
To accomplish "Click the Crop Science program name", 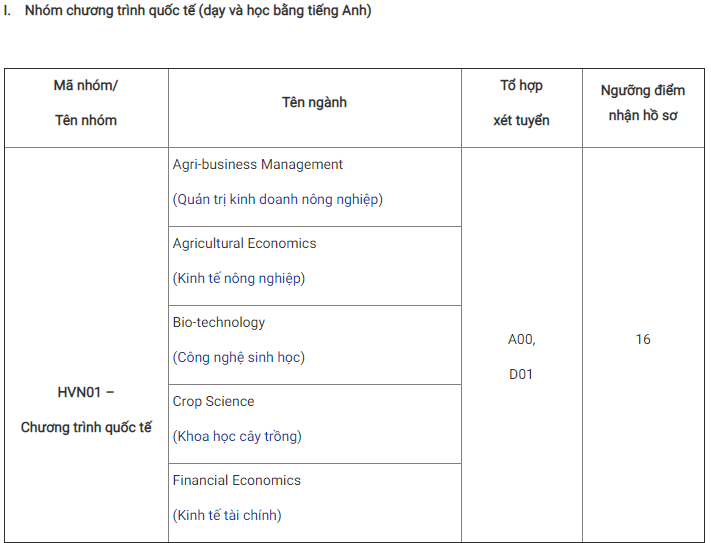I will click(213, 401).
